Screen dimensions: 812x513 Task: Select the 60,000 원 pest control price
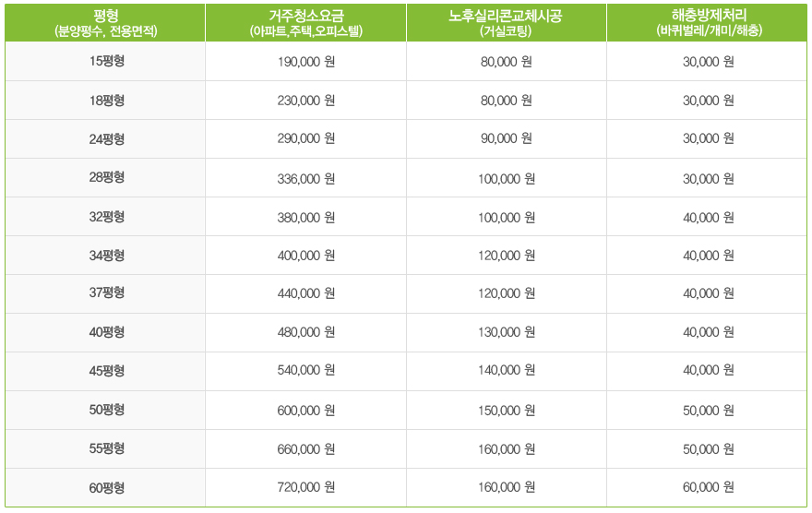point(708,487)
